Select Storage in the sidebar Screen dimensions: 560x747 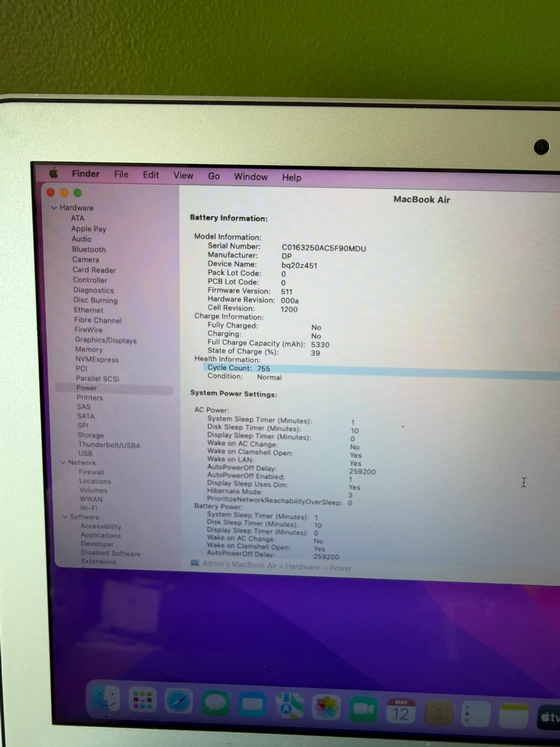pyautogui.click(x=91, y=435)
